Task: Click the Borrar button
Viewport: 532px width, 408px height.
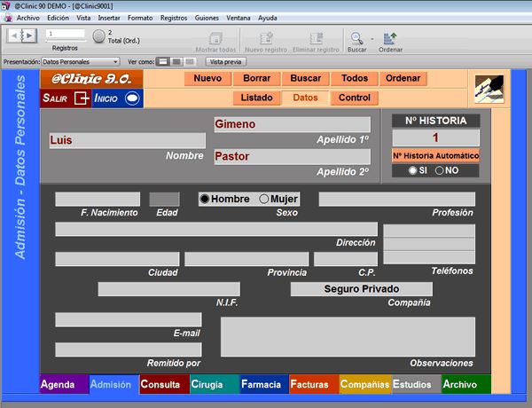Action: tap(257, 78)
